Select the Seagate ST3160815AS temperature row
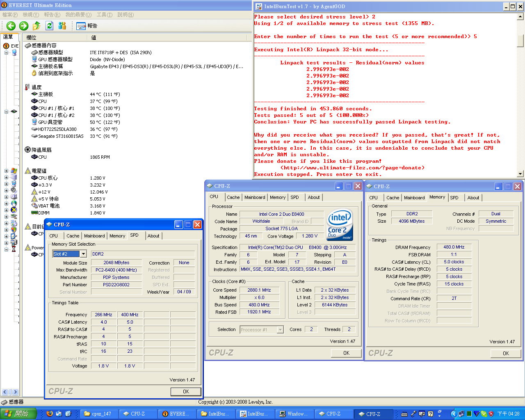525x420 pixels. [x=137, y=136]
